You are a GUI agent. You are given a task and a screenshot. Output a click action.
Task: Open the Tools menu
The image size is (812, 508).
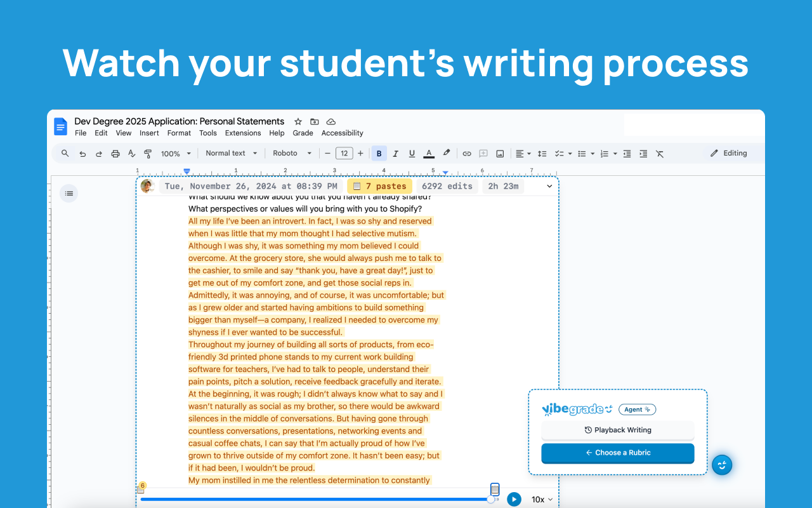(208, 133)
